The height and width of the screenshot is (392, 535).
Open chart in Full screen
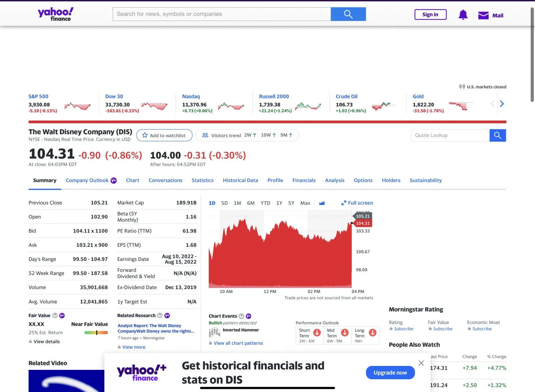tap(357, 203)
